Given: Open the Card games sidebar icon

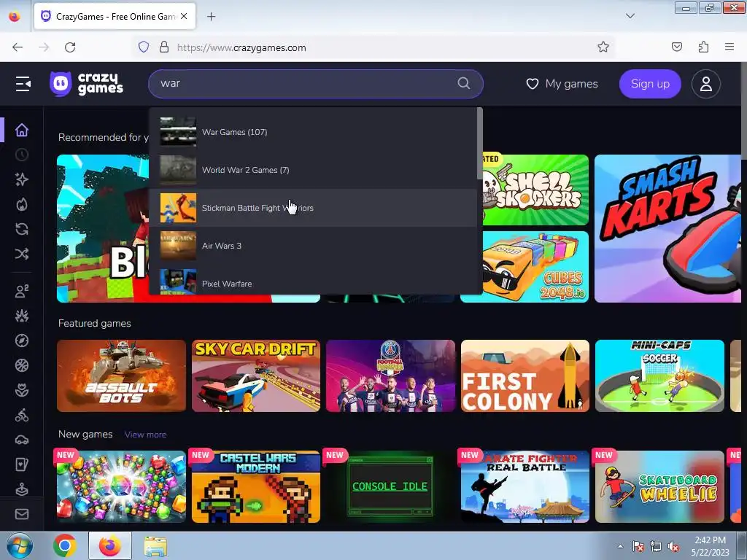Looking at the screenshot, I should [x=22, y=464].
